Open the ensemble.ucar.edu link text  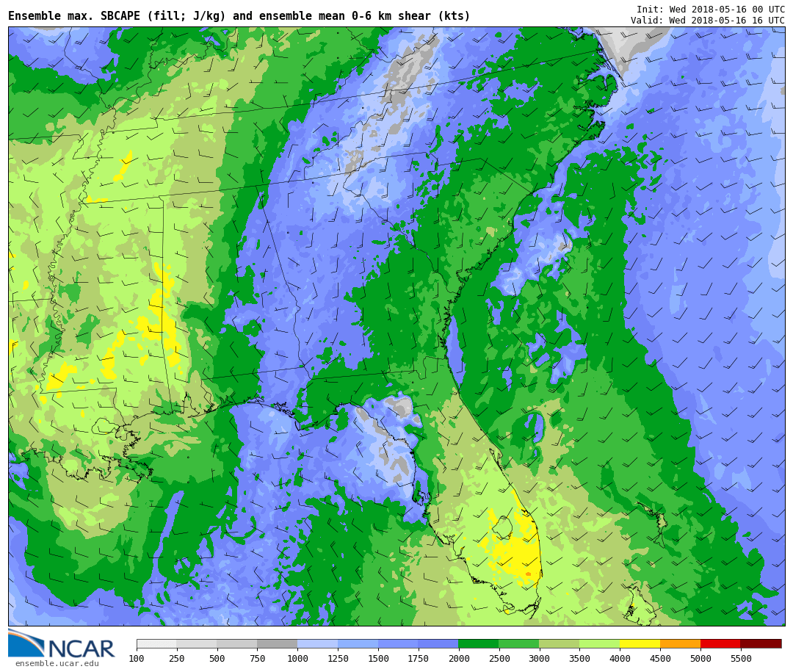tap(57, 664)
